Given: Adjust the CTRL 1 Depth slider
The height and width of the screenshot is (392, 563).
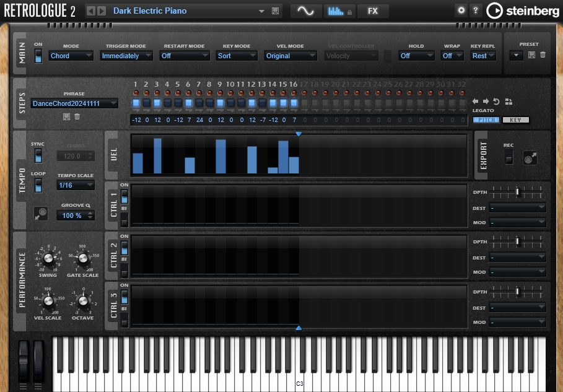Looking at the screenshot, I should pyautogui.click(x=518, y=193).
